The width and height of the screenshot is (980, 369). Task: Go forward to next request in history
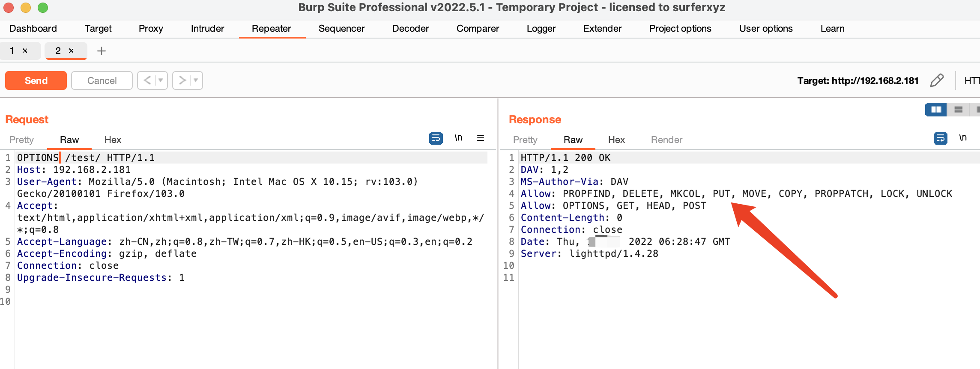pos(182,80)
